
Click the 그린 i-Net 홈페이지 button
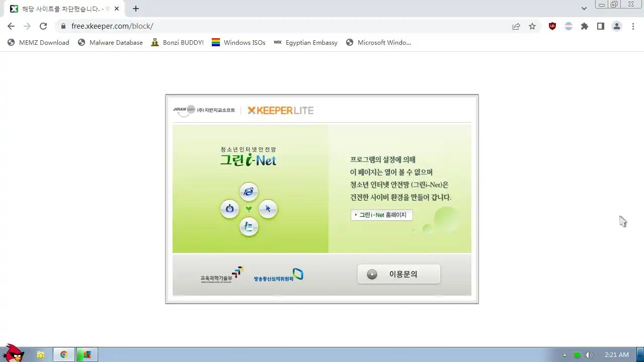coord(382,215)
